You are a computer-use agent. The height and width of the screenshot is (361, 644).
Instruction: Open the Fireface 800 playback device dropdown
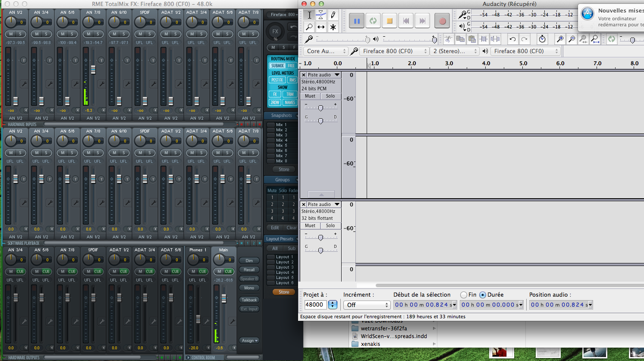(x=525, y=51)
